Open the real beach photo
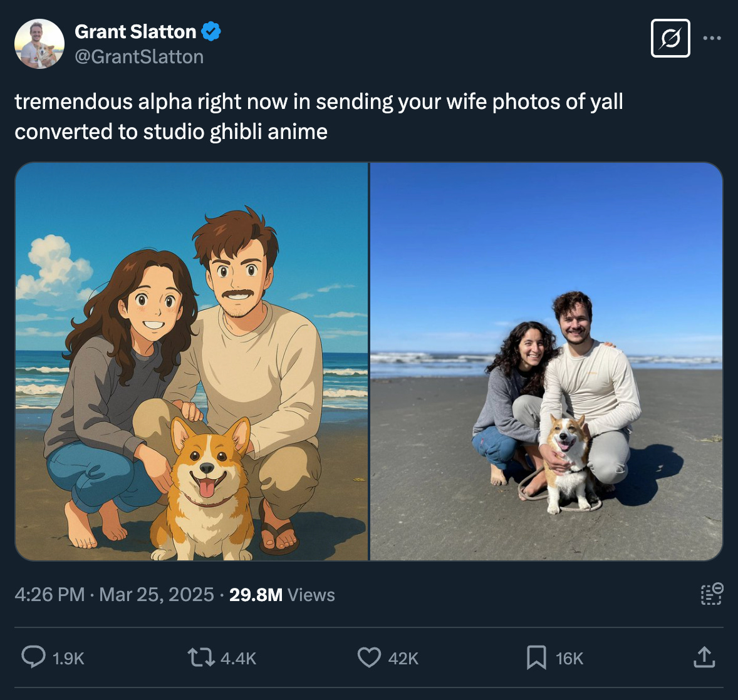This screenshot has width=738, height=700. (x=546, y=361)
